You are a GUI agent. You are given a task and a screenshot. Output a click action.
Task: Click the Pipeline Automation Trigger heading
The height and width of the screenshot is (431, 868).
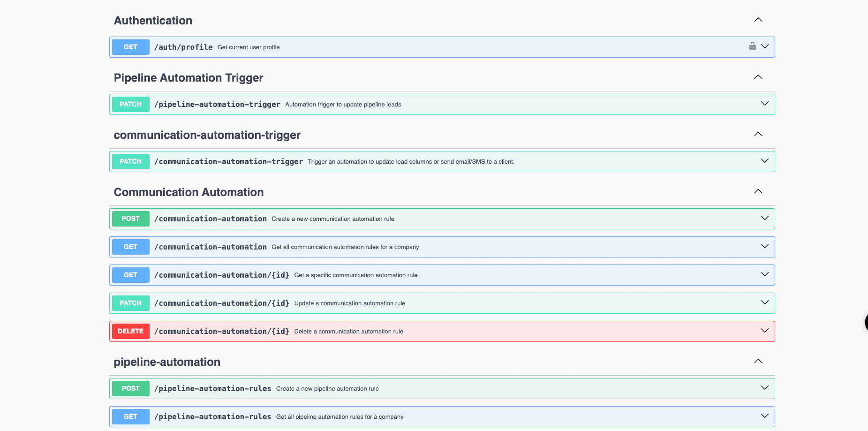[189, 78]
